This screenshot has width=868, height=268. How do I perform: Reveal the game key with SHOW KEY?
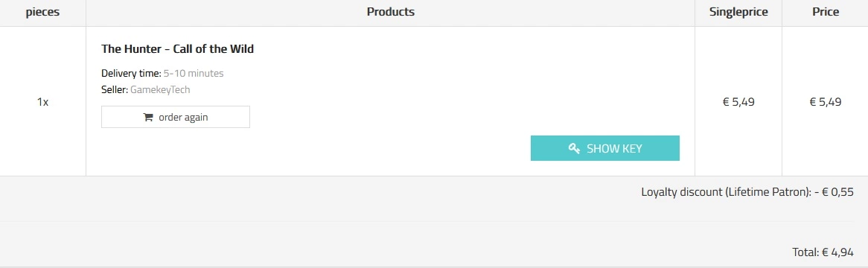coord(605,148)
